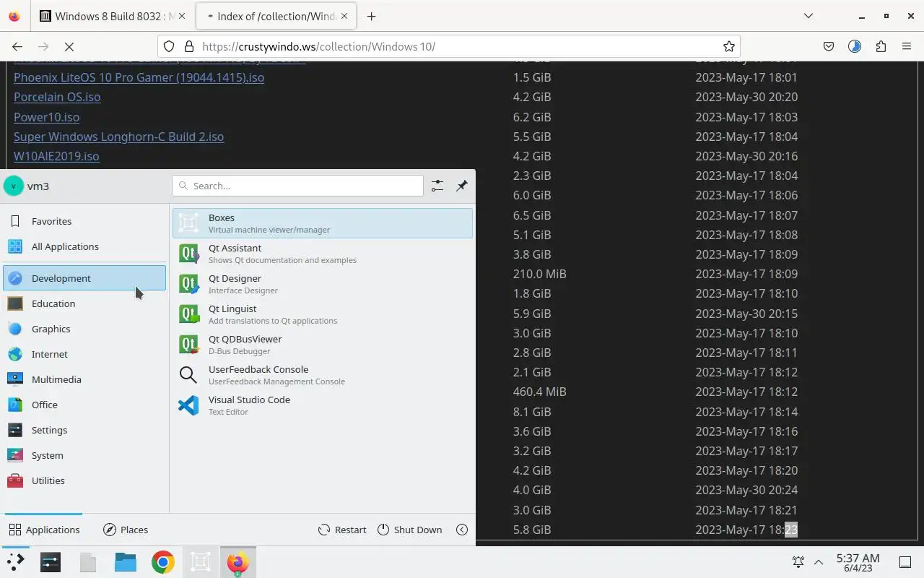Open the Internet category

[x=84, y=354]
